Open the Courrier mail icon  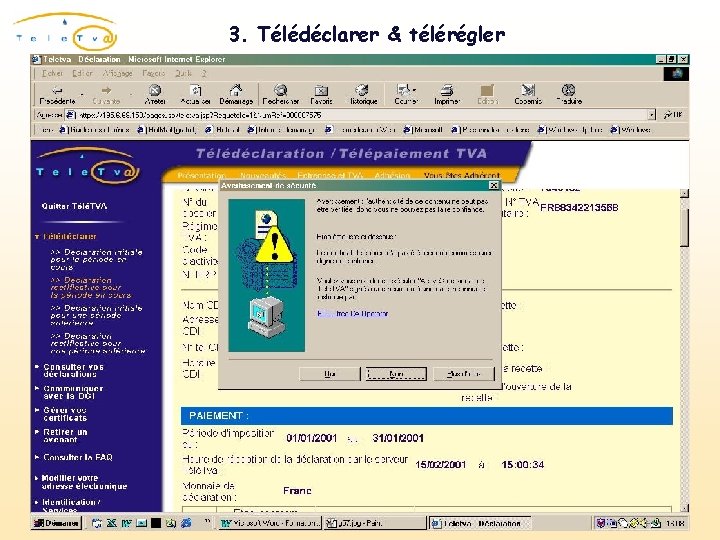(403, 90)
